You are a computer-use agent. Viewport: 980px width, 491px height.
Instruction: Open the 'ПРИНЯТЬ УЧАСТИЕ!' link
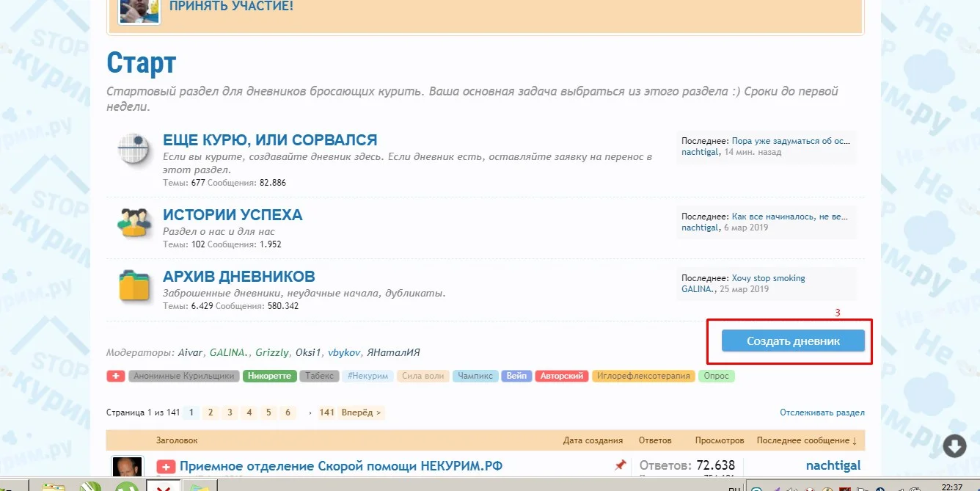click(x=231, y=7)
